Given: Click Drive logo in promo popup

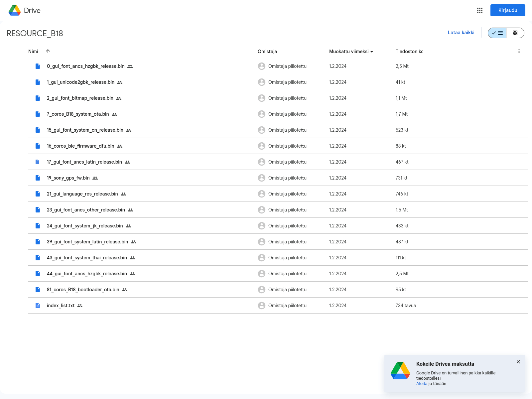Looking at the screenshot, I should pos(400,370).
